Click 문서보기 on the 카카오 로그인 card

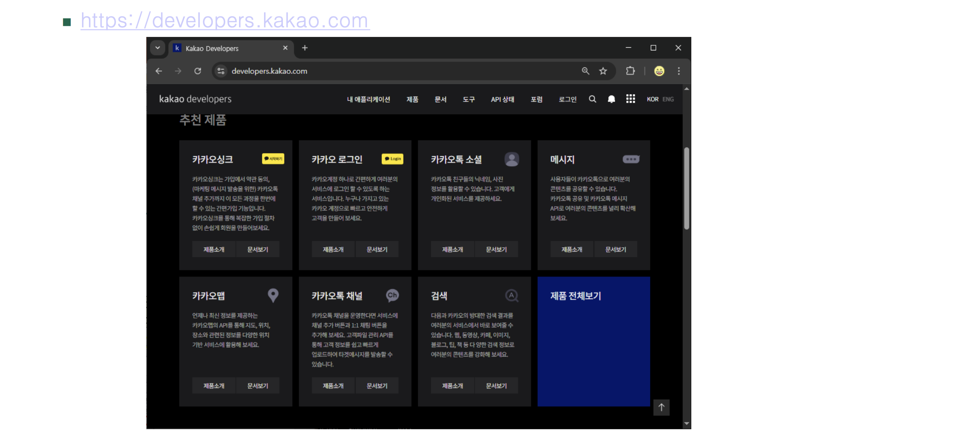tap(377, 249)
